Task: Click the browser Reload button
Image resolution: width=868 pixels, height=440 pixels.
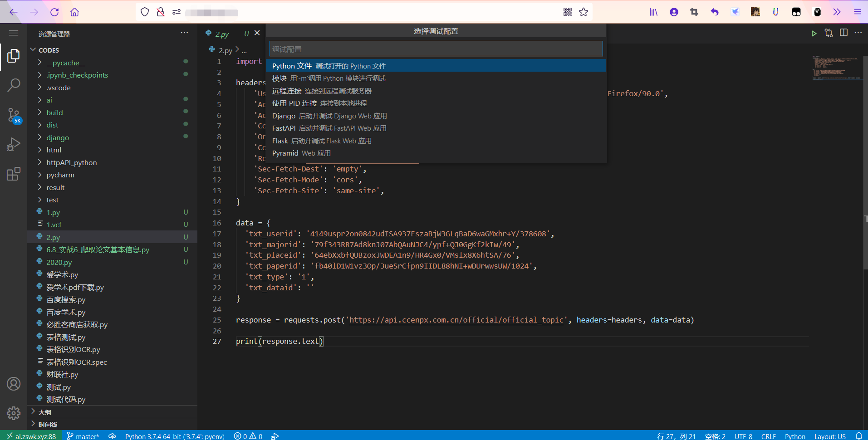Action: 54,12
